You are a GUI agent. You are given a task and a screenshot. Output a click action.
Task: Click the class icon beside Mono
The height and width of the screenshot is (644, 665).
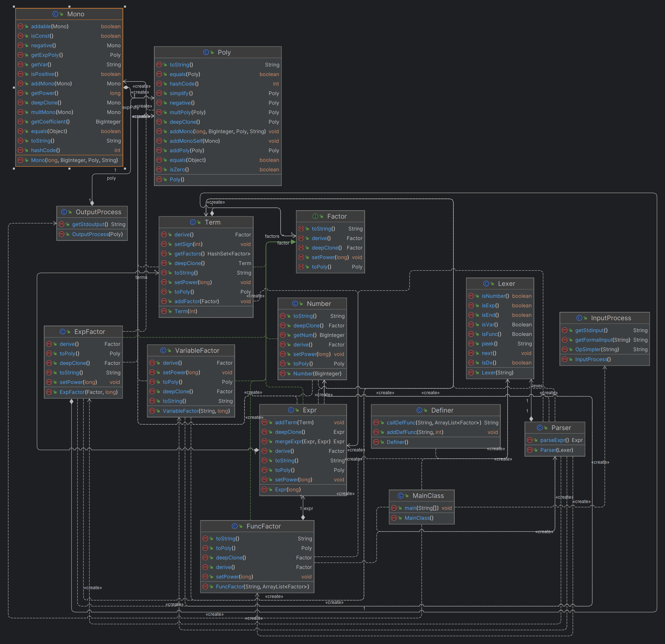coord(55,14)
